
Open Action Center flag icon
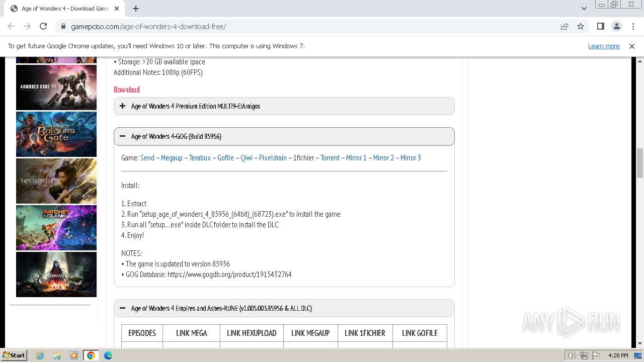(596, 355)
